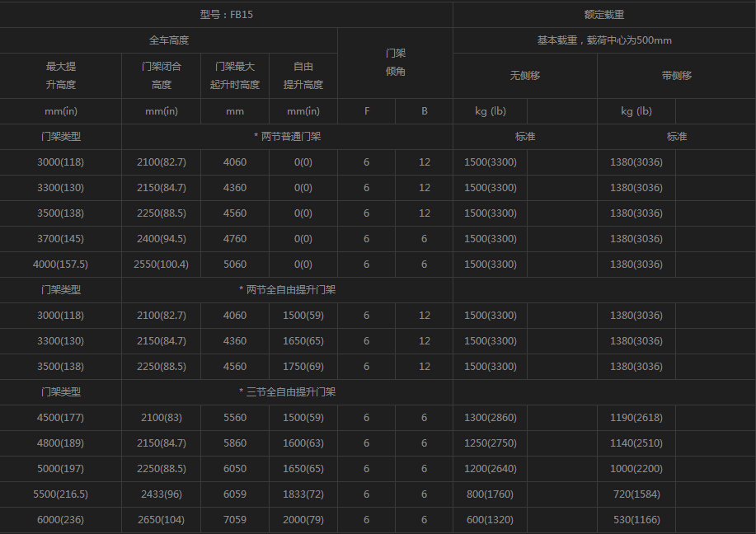Image resolution: width=756 pixels, height=534 pixels.
Task: Select the 1190(2618) side-shift load cell
Action: 636,418
